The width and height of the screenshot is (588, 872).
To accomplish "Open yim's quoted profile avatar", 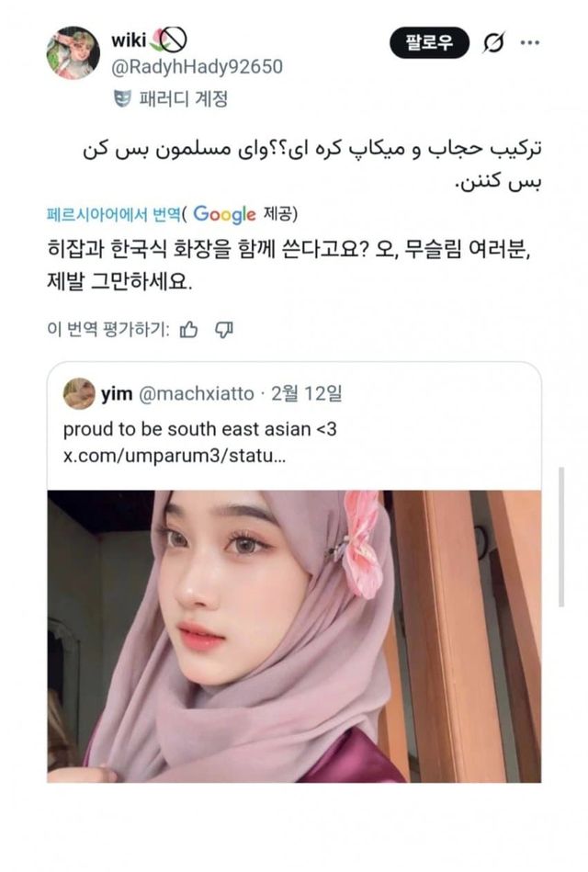I will (79, 394).
